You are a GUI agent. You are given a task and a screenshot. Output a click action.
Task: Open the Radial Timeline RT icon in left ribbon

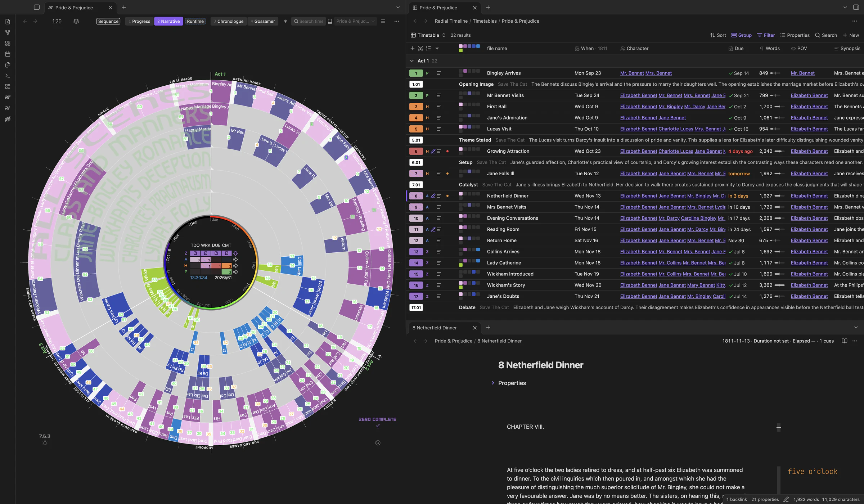click(8, 97)
